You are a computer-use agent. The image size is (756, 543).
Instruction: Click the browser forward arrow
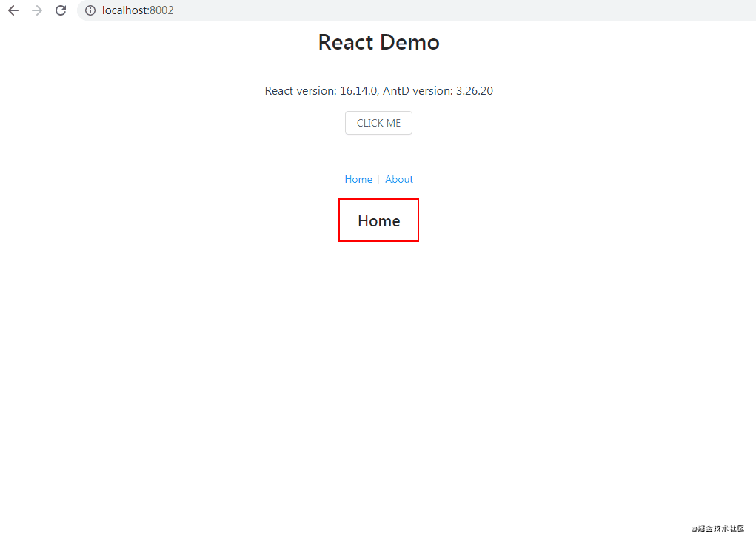click(x=36, y=10)
